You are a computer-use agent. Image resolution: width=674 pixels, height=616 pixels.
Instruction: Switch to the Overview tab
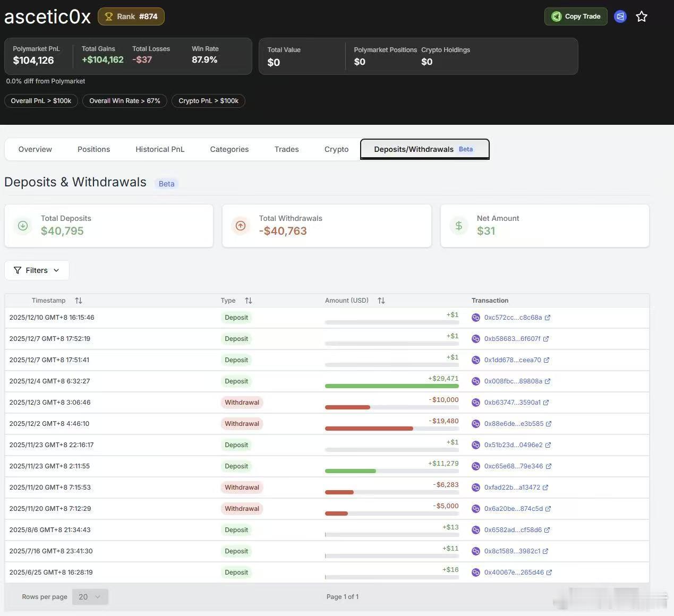(x=35, y=149)
